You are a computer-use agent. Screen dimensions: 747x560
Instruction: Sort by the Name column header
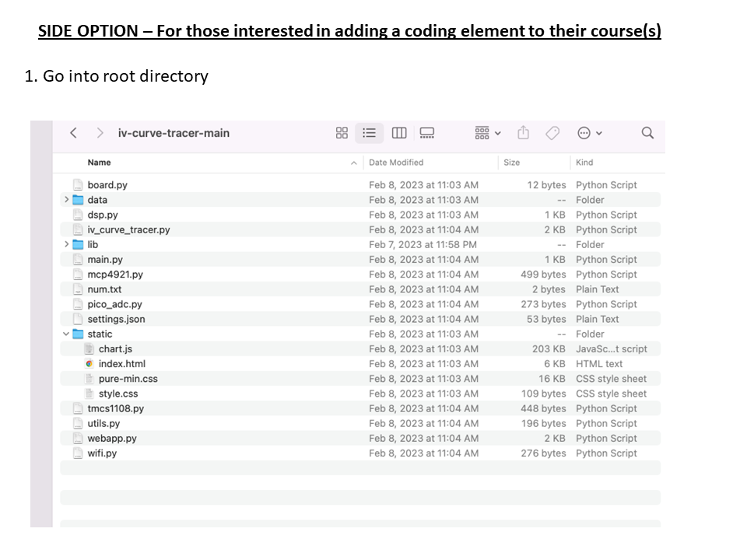coord(99,163)
